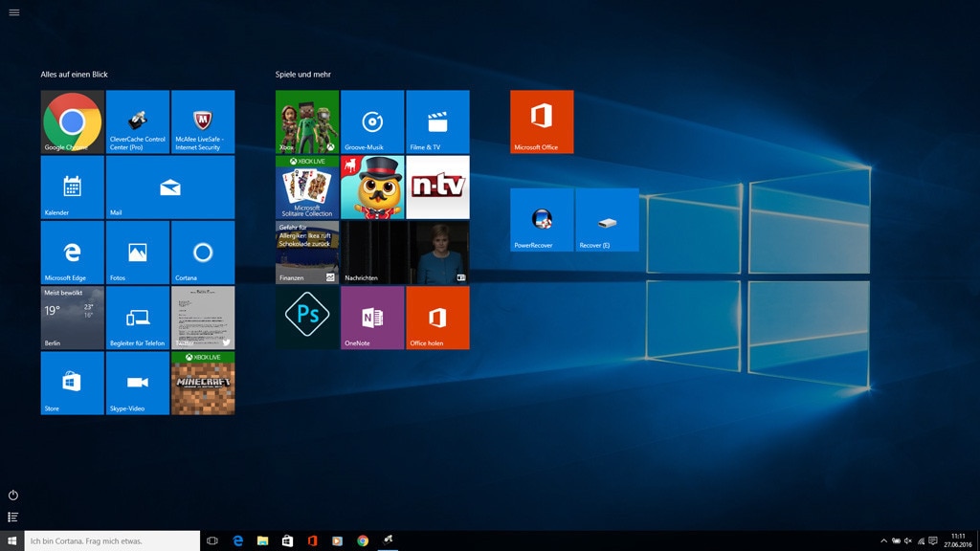Open the Nachrichten live tile

(405, 253)
